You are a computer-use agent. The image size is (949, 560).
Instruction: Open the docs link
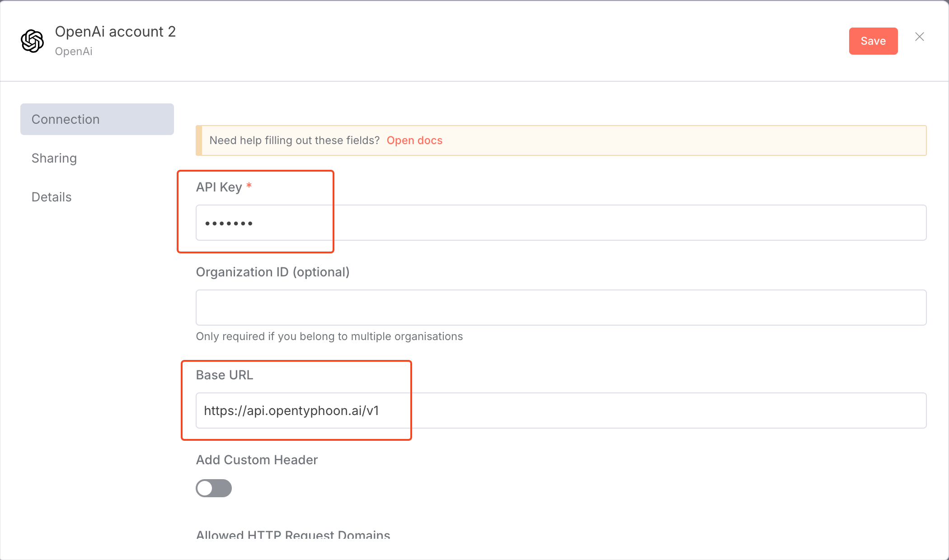414,140
